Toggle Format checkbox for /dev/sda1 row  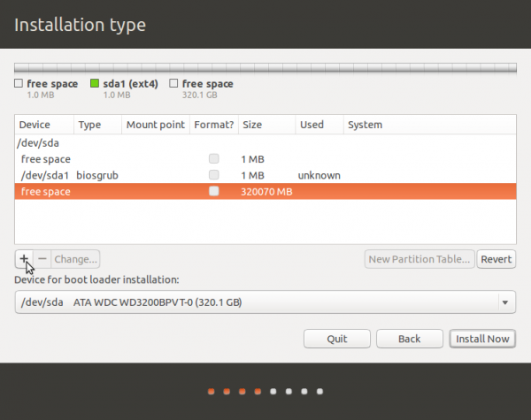pos(213,175)
